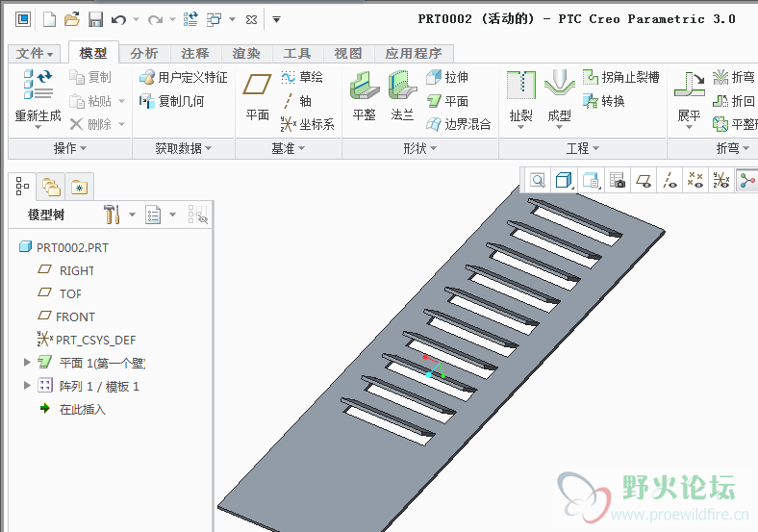Open the display style cube icon

point(564,181)
